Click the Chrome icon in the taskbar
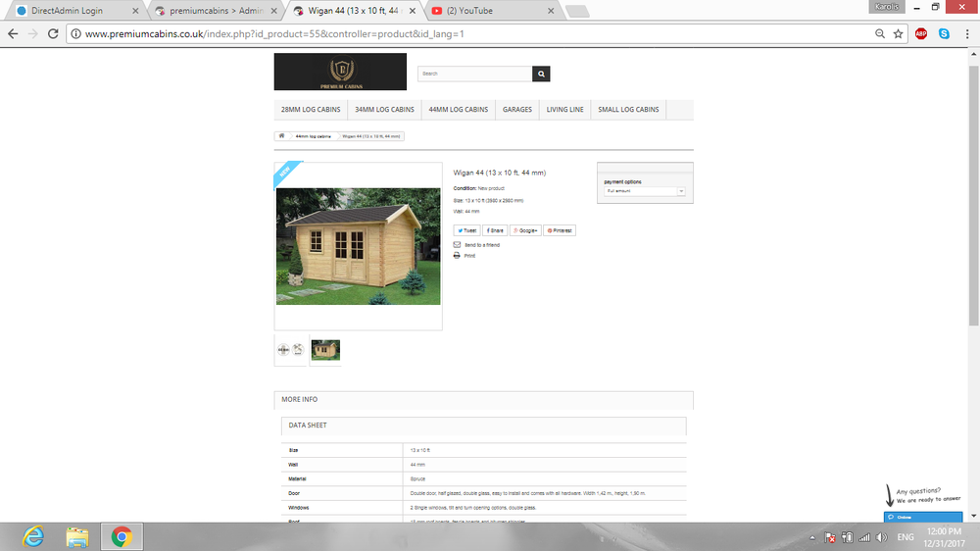Viewport: 980px width, 551px height. pyautogui.click(x=122, y=536)
